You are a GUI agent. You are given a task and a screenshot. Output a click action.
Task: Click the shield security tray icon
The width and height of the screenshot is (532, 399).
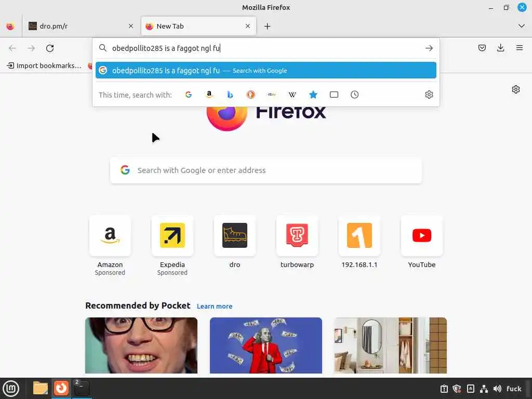pyautogui.click(x=457, y=389)
